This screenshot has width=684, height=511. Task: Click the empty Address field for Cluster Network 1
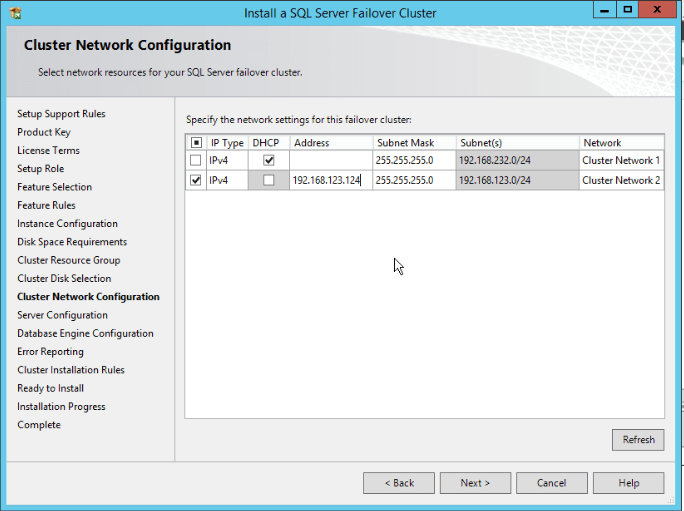(330, 161)
